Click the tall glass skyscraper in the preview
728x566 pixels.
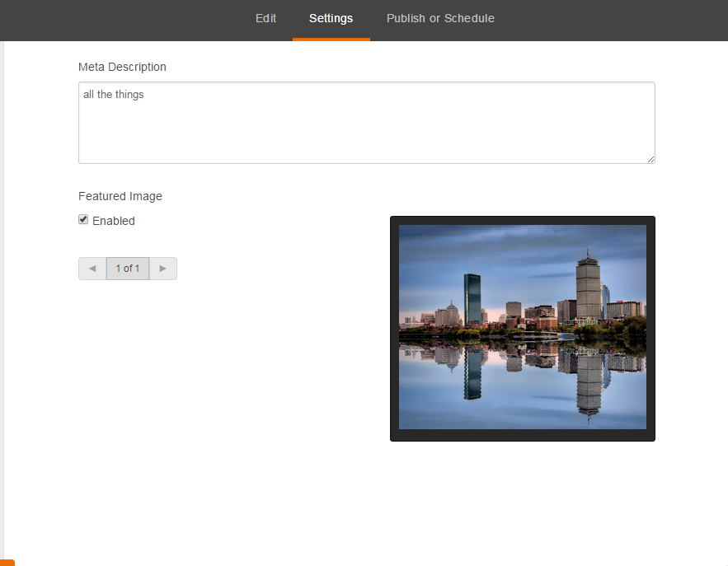click(x=472, y=300)
